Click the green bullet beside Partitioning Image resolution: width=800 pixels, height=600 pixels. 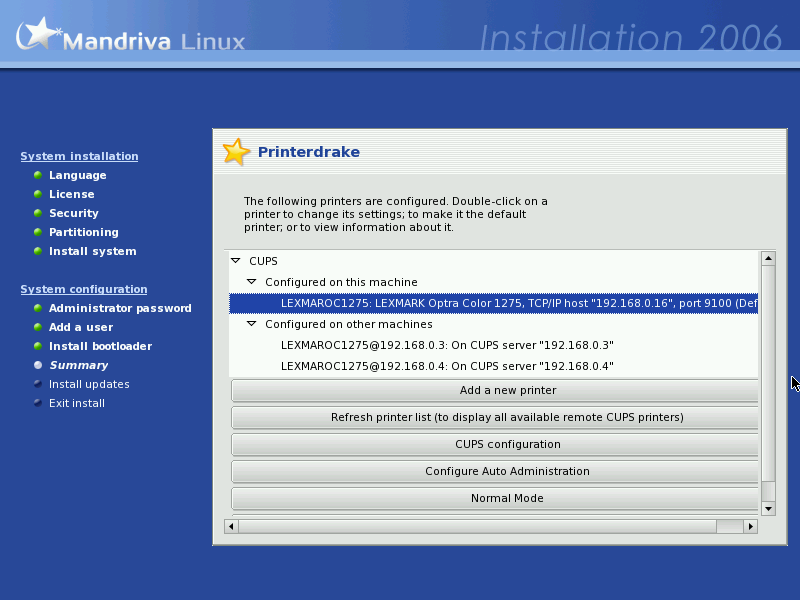point(38,232)
